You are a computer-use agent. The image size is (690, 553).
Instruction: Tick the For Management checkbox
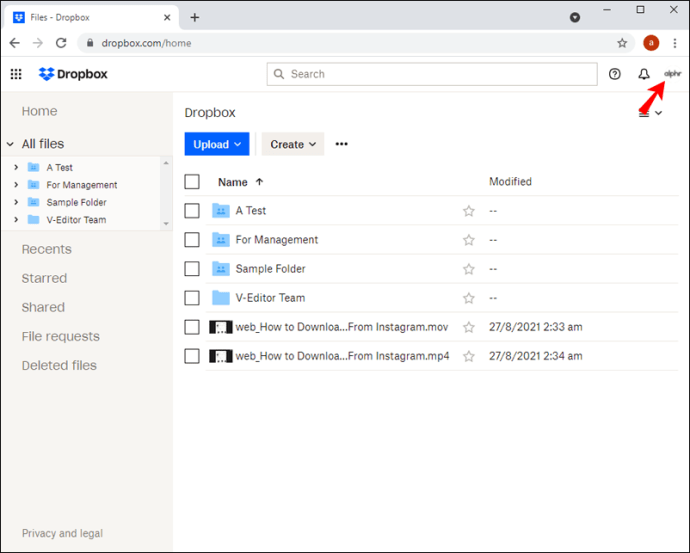(x=192, y=240)
